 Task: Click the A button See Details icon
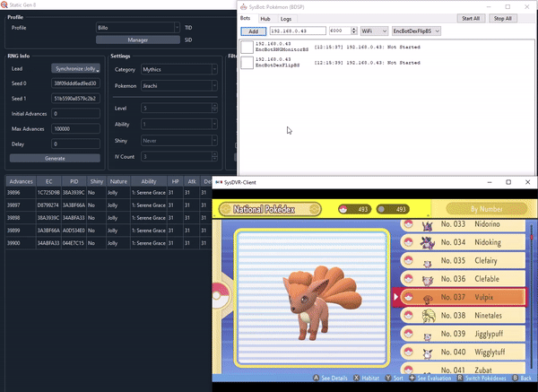coord(317,378)
